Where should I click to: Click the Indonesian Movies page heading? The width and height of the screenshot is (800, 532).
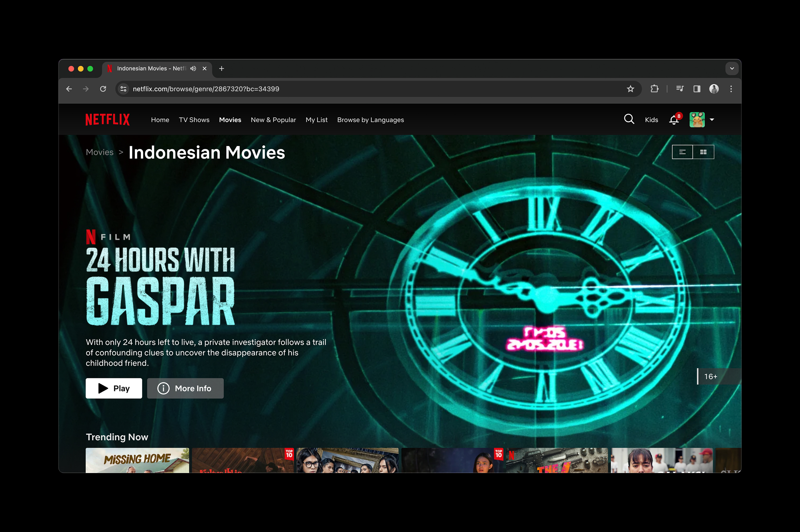pos(207,153)
